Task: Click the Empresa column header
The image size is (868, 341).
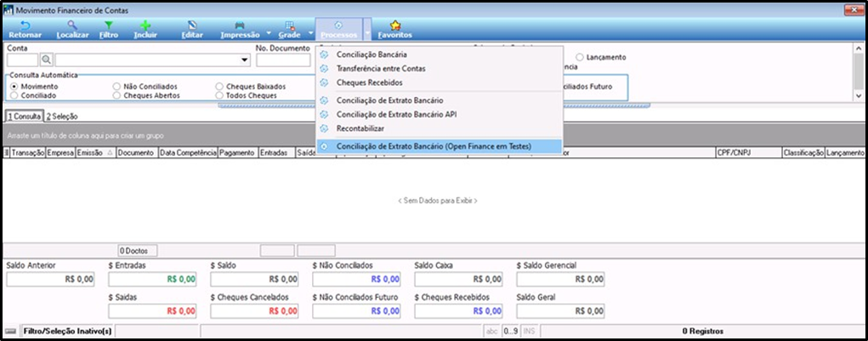Action: tap(60, 153)
